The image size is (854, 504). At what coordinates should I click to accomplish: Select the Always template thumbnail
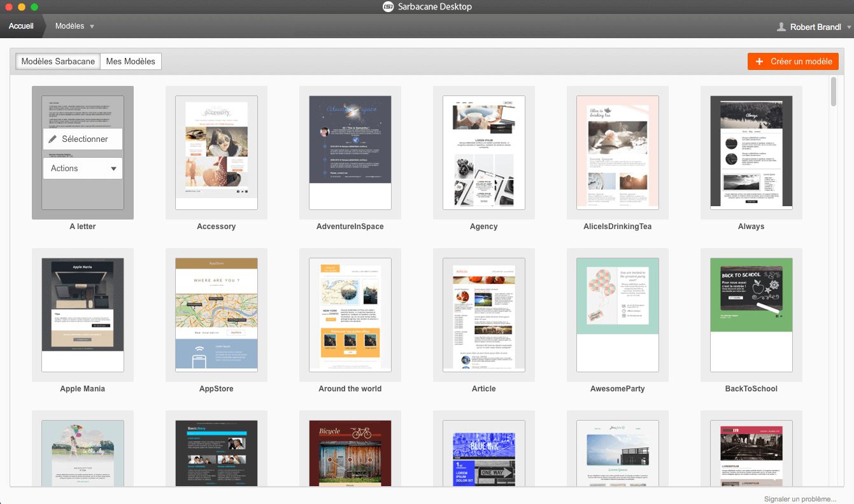click(x=751, y=153)
